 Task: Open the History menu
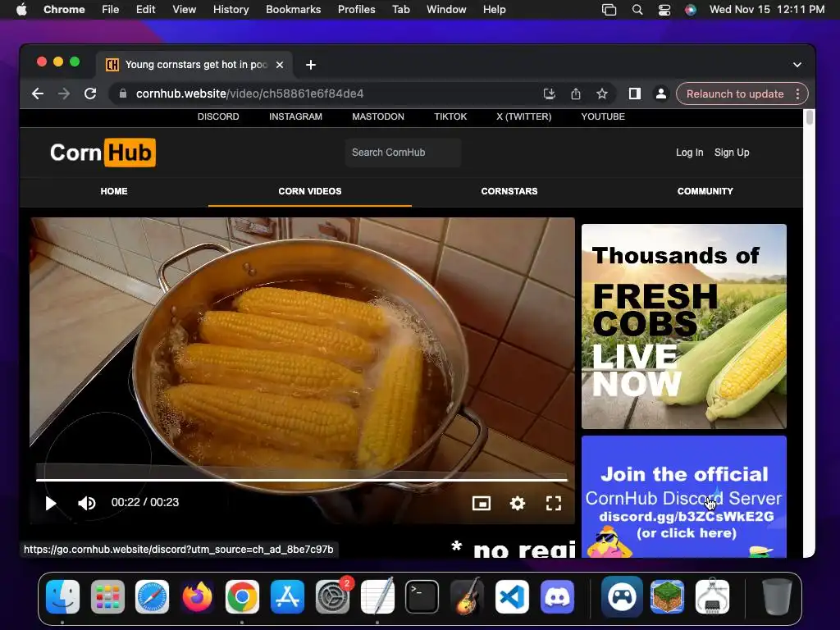pos(231,10)
